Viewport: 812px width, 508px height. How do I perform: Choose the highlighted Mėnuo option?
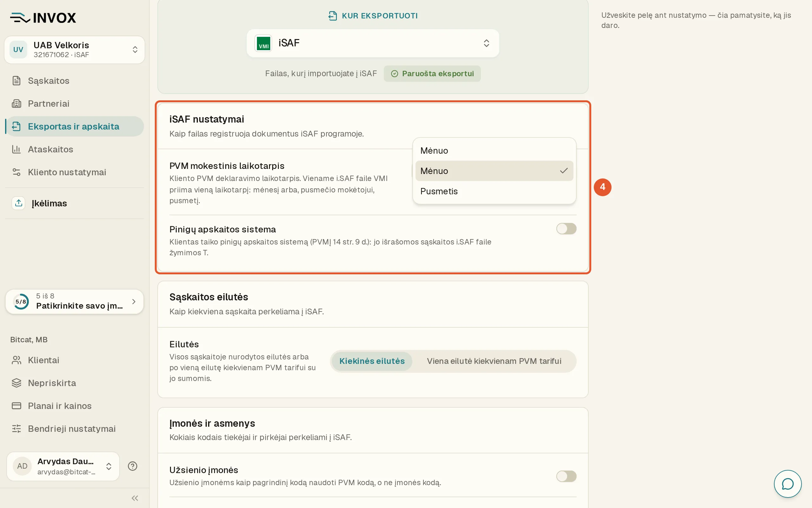click(x=494, y=171)
